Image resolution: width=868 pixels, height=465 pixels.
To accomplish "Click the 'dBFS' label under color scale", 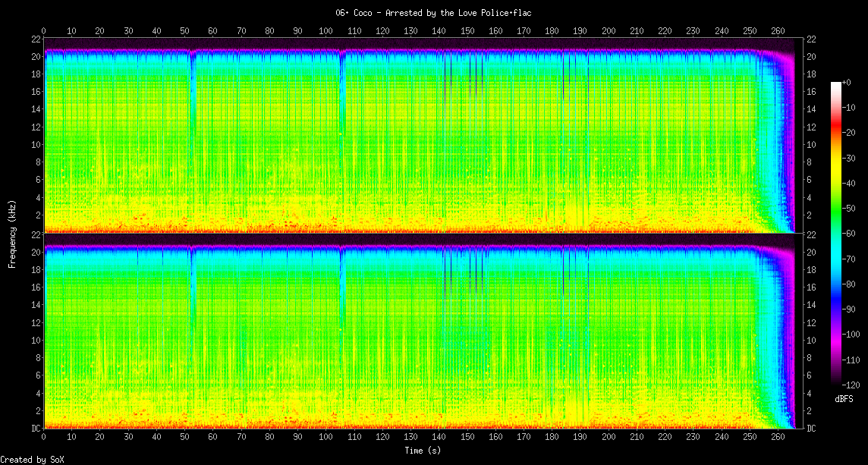I will tap(844, 399).
